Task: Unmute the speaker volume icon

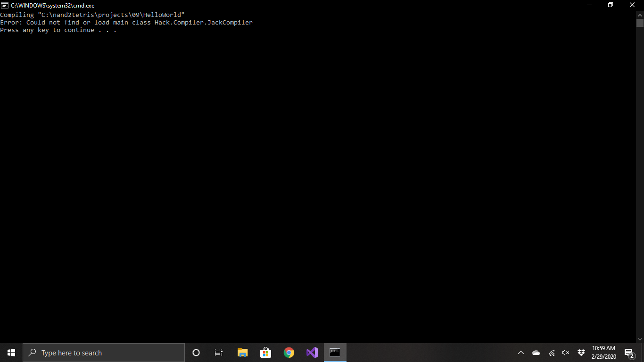Action: pyautogui.click(x=566, y=353)
